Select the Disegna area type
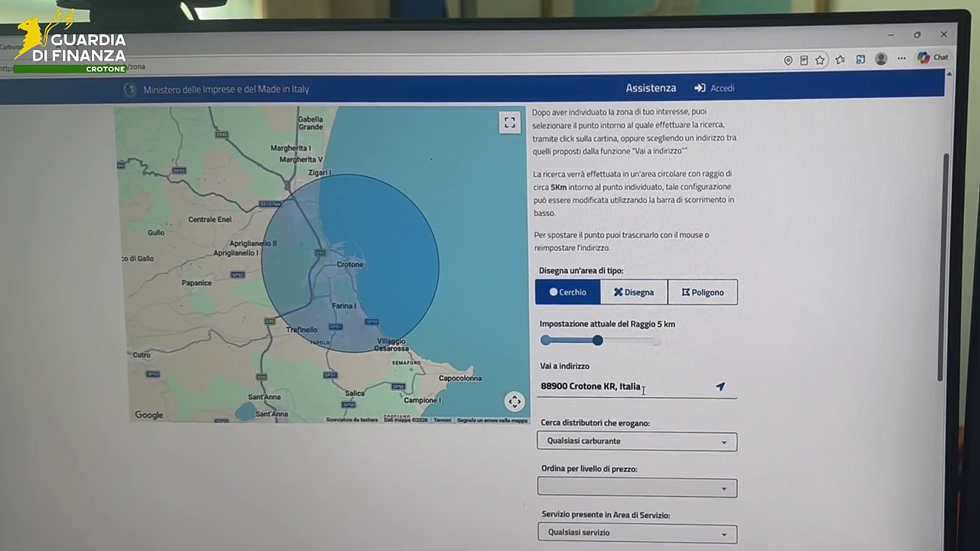This screenshot has height=551, width=980. click(x=634, y=292)
